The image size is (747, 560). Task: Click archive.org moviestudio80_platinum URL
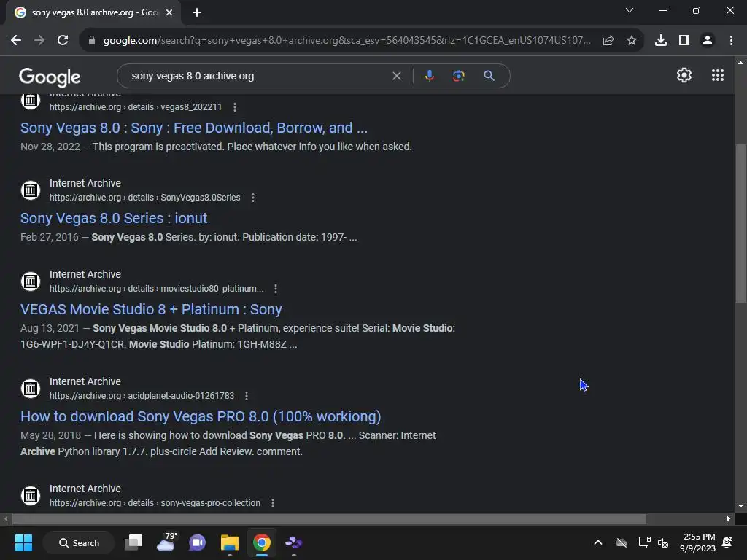point(156,289)
